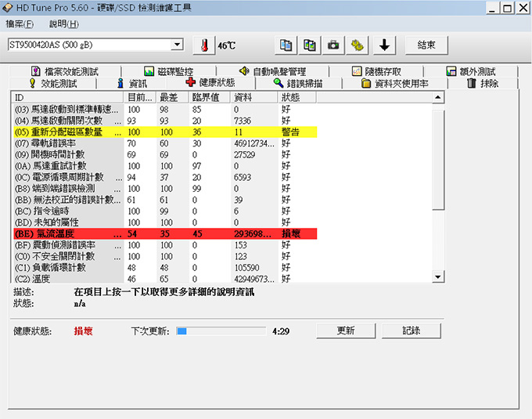
Task: Switch to the 磁碟監控 tab
Action: [x=169, y=71]
